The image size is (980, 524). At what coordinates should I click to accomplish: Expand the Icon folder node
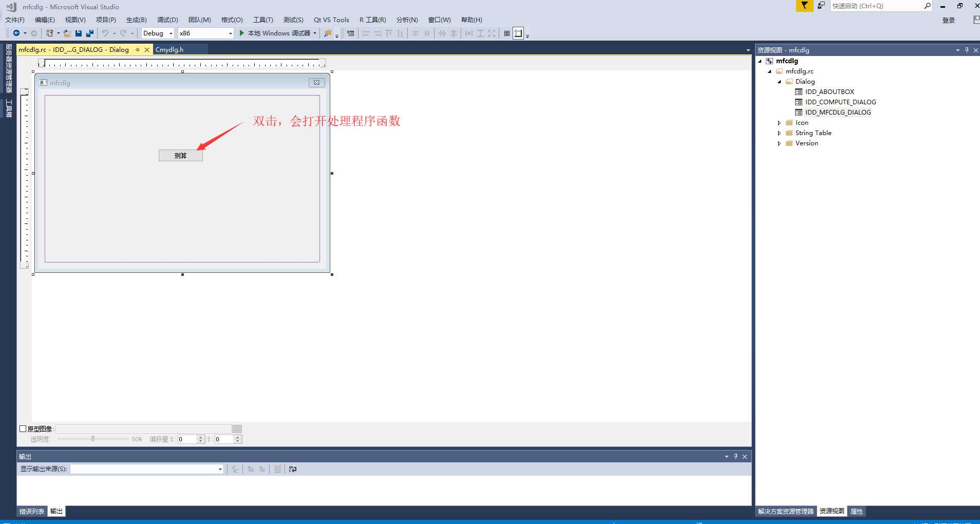coord(779,123)
